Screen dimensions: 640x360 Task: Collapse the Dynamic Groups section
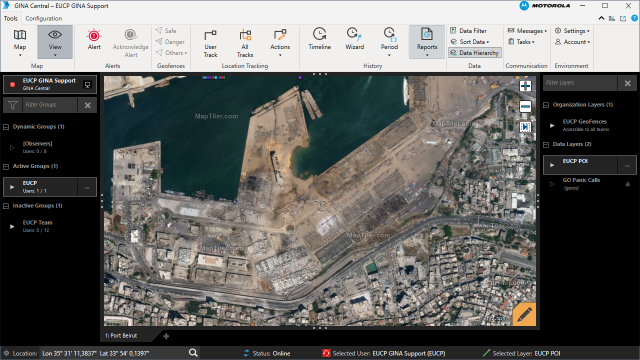[6, 127]
